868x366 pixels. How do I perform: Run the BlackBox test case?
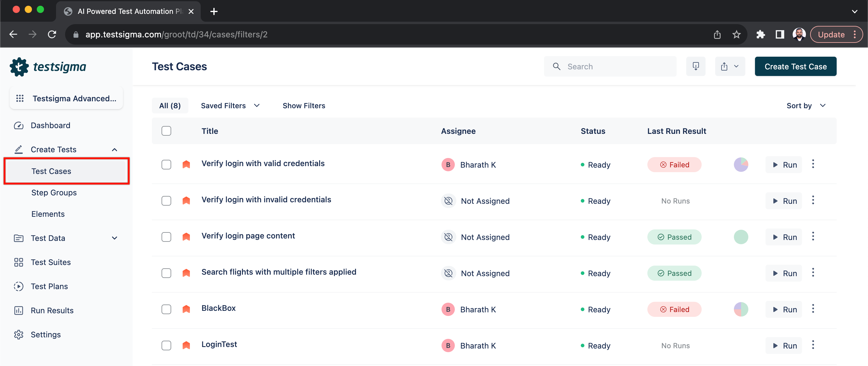point(783,309)
